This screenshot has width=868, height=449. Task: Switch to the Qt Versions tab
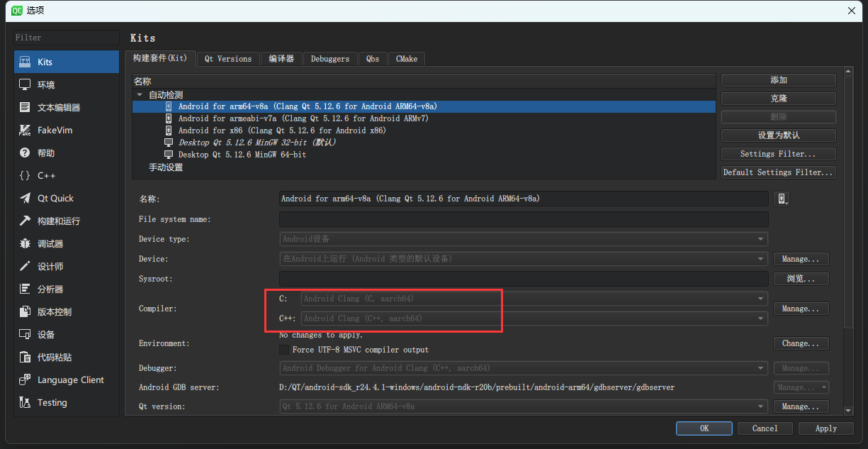coord(227,59)
